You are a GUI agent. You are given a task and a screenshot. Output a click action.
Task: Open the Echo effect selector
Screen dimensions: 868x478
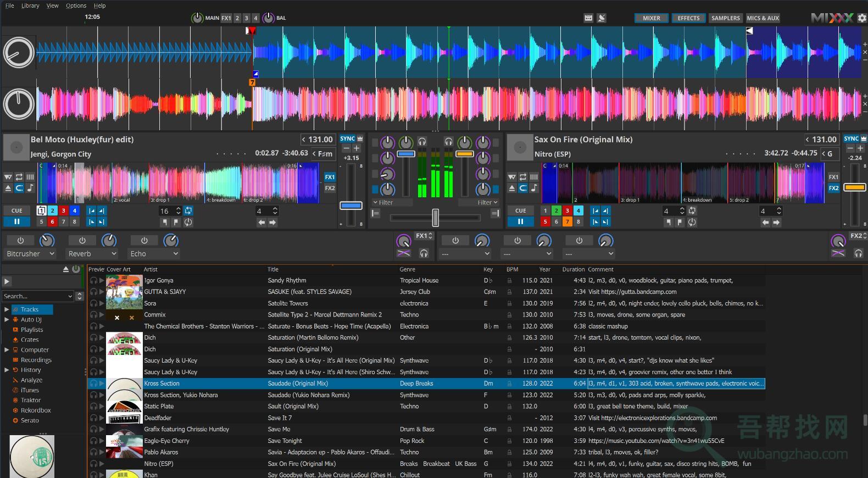click(154, 254)
